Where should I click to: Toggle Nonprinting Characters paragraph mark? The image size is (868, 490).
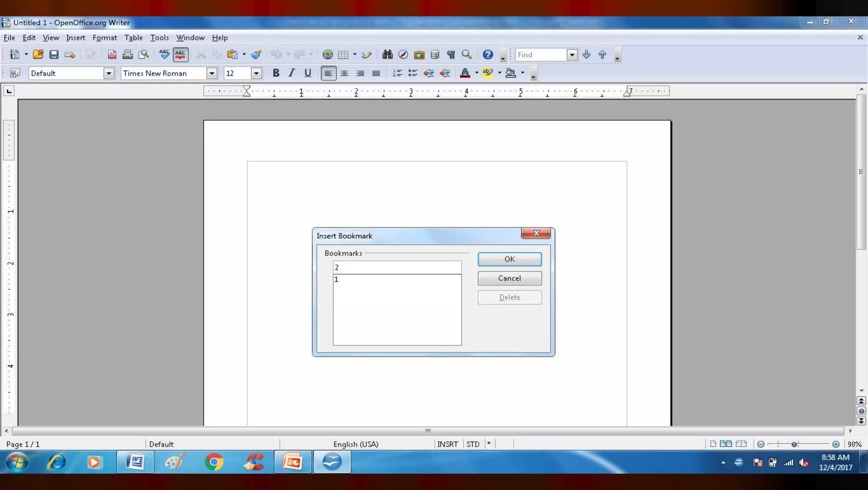(x=451, y=55)
